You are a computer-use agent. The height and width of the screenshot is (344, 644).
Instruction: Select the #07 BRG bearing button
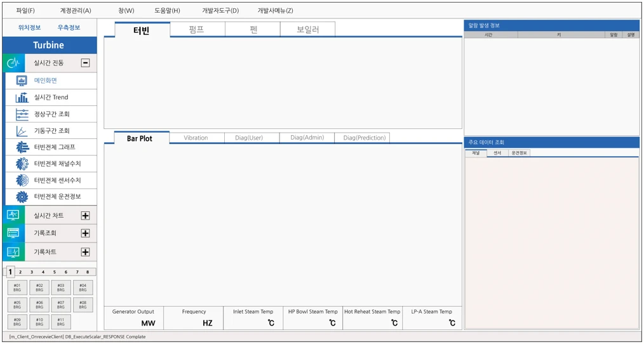[61, 305]
